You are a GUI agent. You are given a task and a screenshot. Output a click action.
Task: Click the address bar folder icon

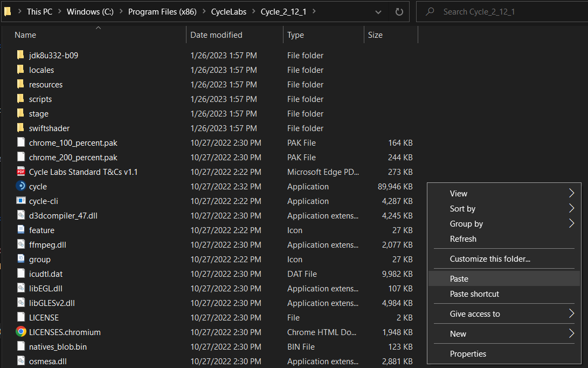click(x=8, y=12)
